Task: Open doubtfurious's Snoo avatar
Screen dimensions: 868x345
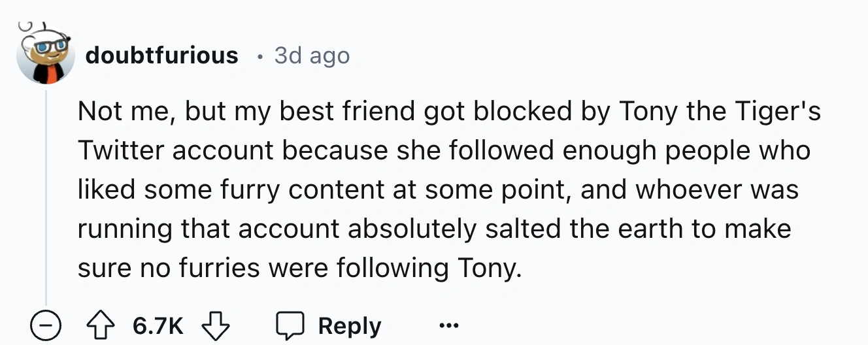Action: pyautogui.click(x=45, y=56)
